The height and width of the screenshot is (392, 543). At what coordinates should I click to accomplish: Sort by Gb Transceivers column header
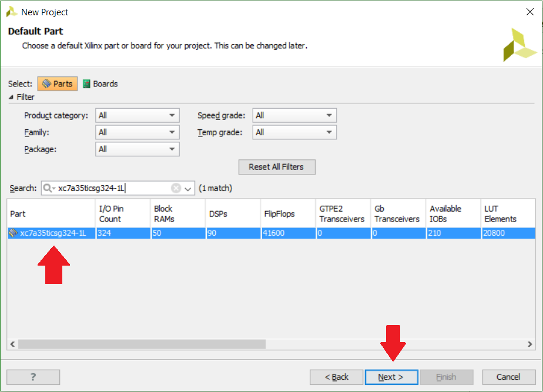click(x=398, y=214)
